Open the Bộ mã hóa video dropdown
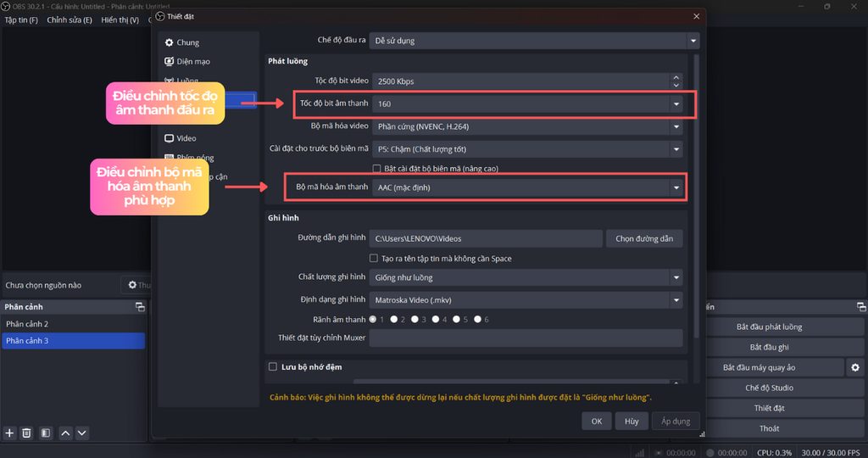The image size is (868, 458). [527, 127]
